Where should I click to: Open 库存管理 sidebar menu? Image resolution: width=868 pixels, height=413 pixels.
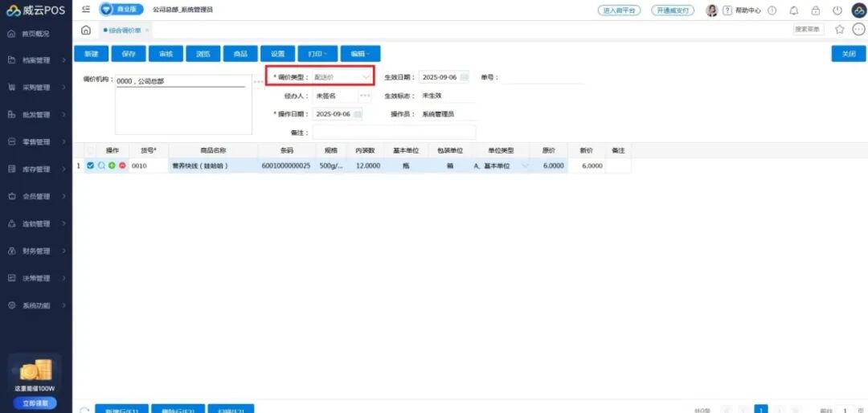(36, 170)
